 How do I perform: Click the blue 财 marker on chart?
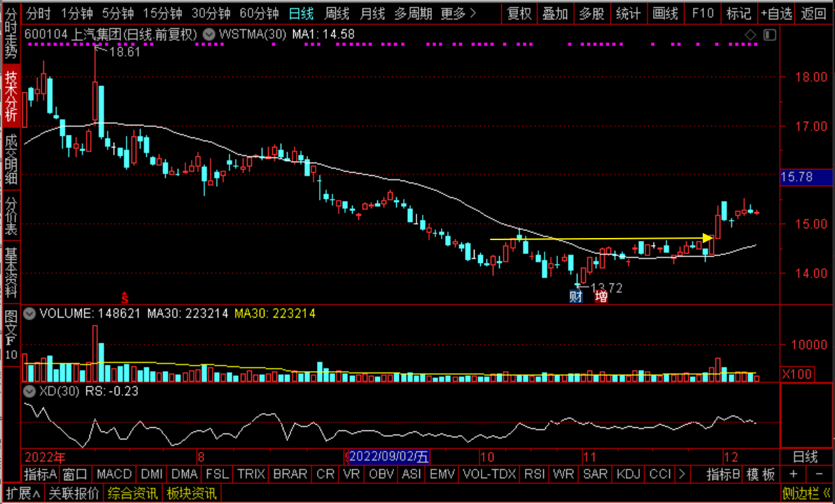coord(575,297)
